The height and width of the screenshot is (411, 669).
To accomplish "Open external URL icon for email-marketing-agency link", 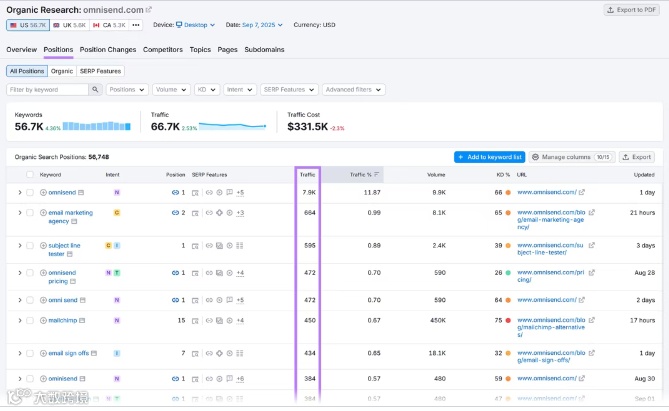I will [x=592, y=212].
